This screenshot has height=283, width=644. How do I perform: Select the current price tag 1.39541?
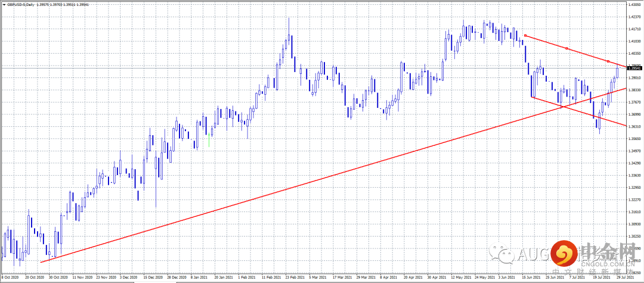[x=635, y=68]
